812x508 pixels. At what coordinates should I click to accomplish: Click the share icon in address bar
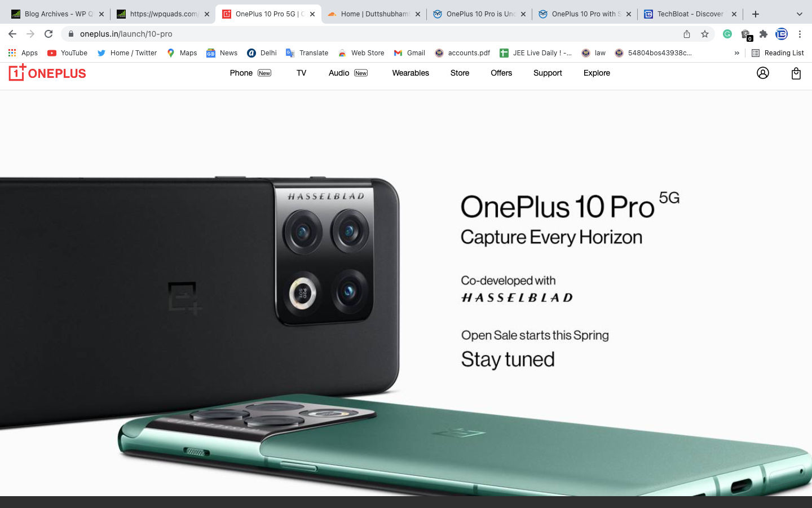coord(687,34)
